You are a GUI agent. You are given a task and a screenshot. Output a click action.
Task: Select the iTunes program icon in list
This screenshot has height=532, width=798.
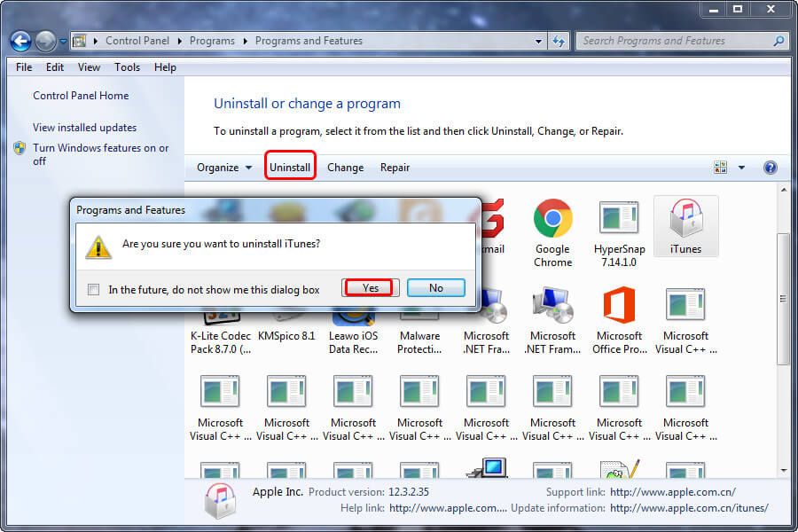(x=685, y=226)
